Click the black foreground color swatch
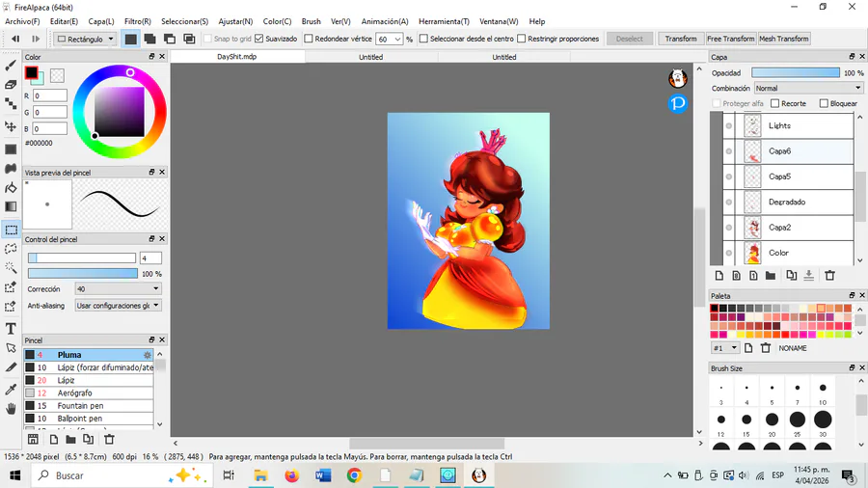 [x=31, y=72]
